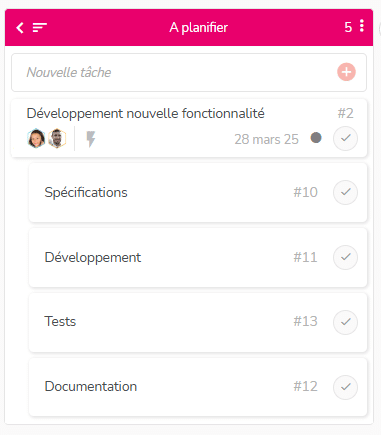Mark task #2 as complete
The image size is (381, 435).
tap(345, 138)
